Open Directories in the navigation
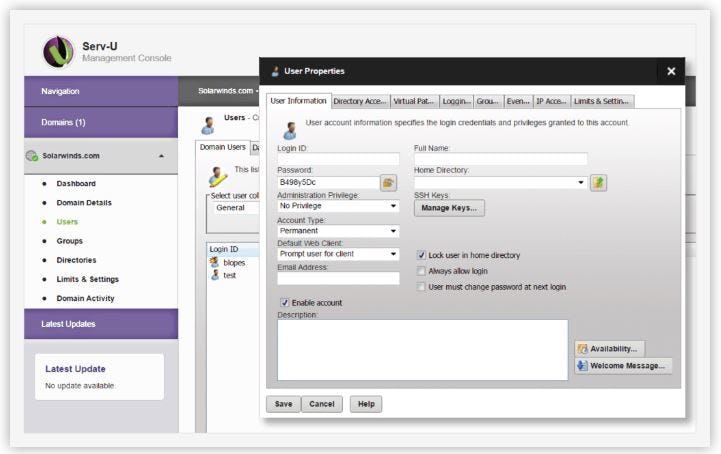The width and height of the screenshot is (721, 454). pos(76,260)
